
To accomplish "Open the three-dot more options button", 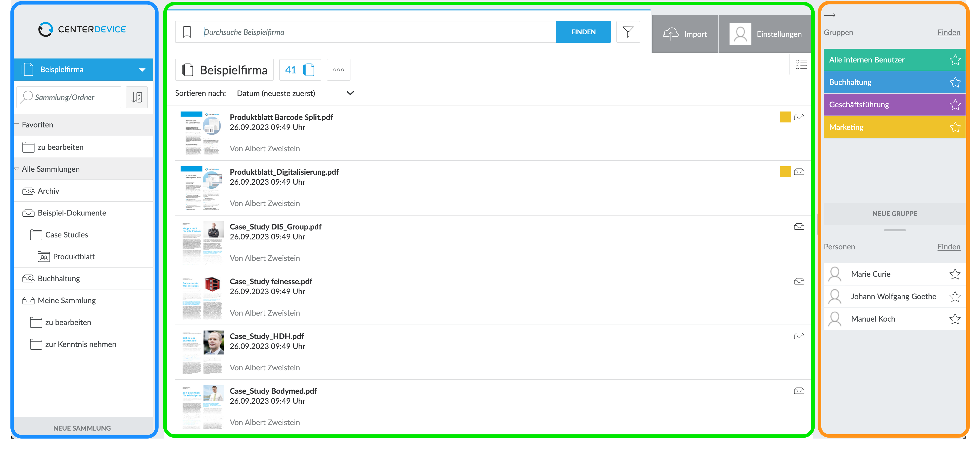I will 339,70.
